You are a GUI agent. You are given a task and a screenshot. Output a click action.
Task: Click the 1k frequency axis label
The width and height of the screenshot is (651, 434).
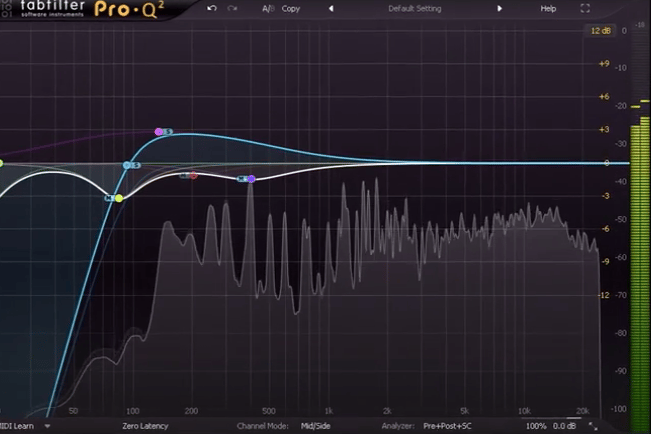pyautogui.click(x=328, y=411)
